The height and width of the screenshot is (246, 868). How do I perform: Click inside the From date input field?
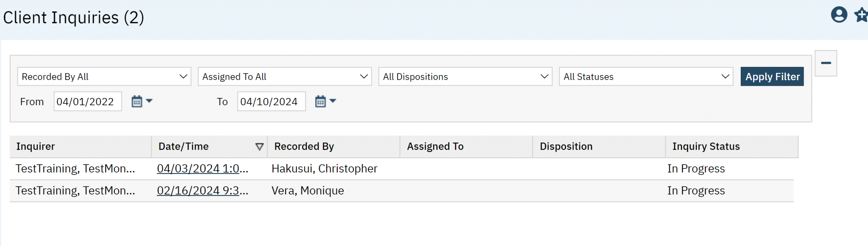[87, 101]
